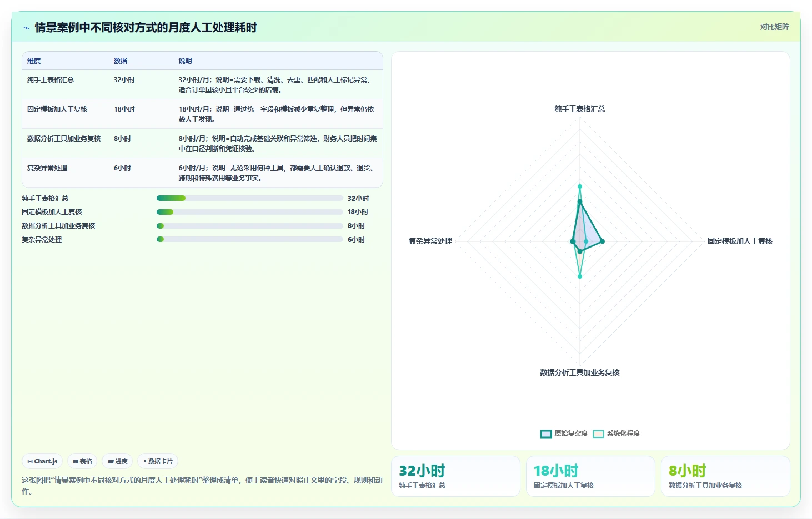Click the 32小时 table value

(x=124, y=80)
